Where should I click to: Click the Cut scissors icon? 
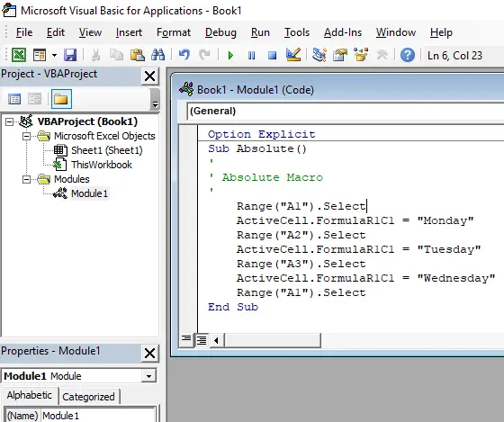tap(95, 55)
